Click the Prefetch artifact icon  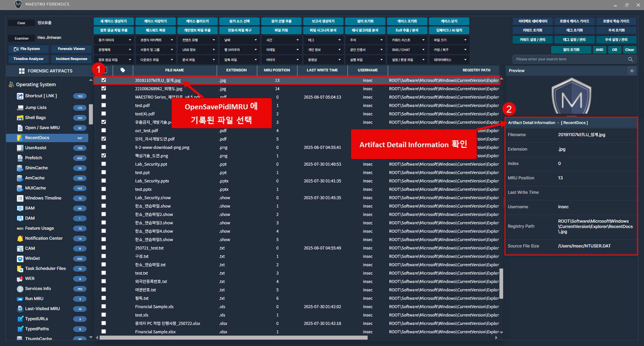coord(20,158)
